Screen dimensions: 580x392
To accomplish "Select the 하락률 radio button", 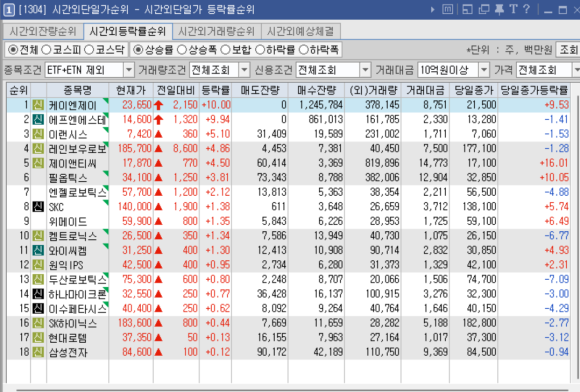I will [x=260, y=50].
